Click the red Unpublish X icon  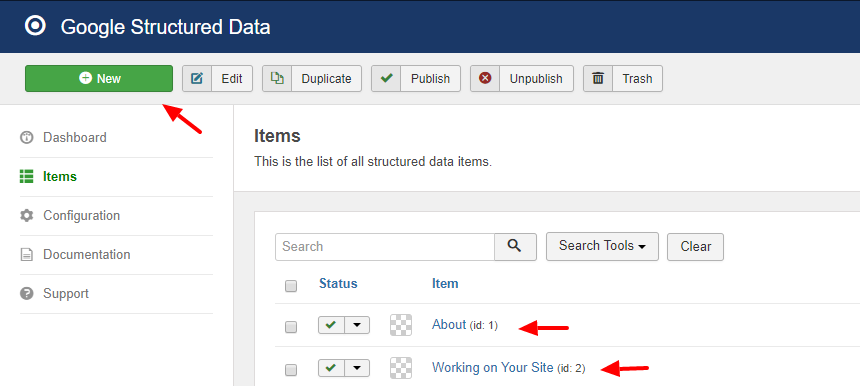[485, 78]
